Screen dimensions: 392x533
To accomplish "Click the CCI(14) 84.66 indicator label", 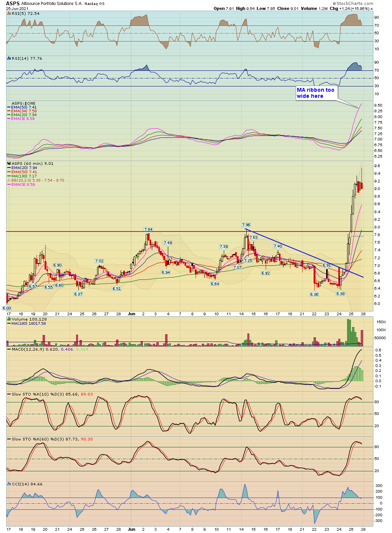I will click(27, 484).
